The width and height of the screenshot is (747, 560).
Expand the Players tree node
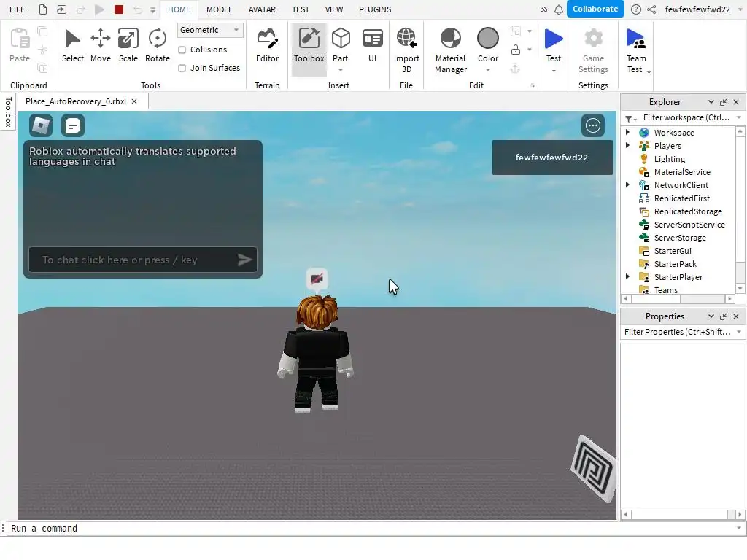[627, 145]
